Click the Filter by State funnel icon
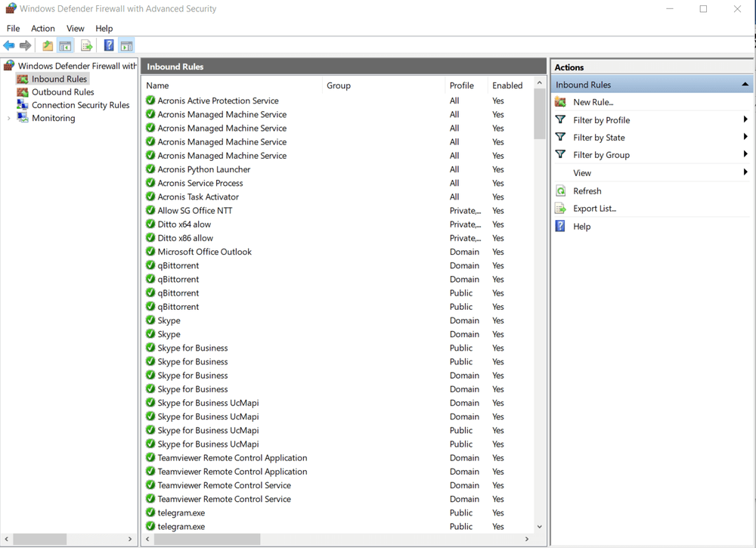 pos(560,137)
